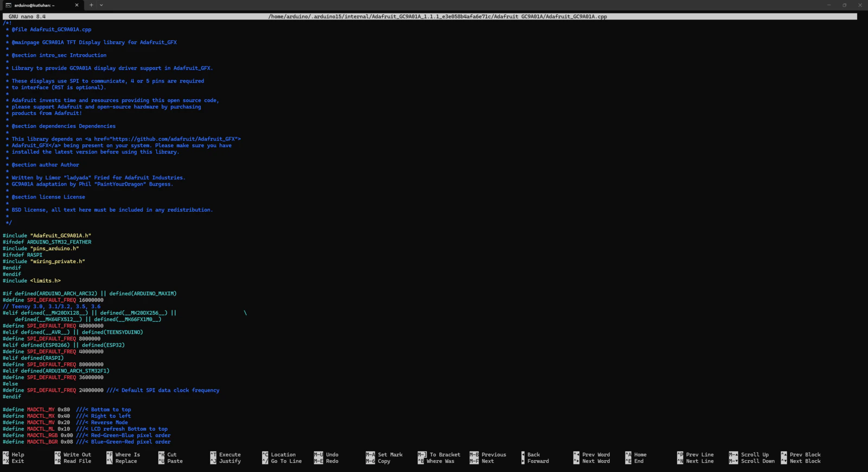868x472 pixels.
Task: Click the Execute shortcut label
Action: click(x=230, y=455)
